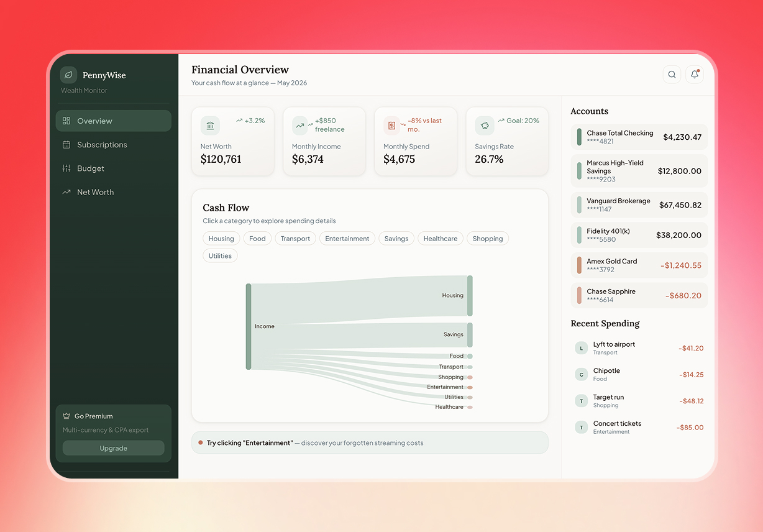The image size is (763, 532).
Task: Click the Budget sliders icon
Action: (x=66, y=168)
